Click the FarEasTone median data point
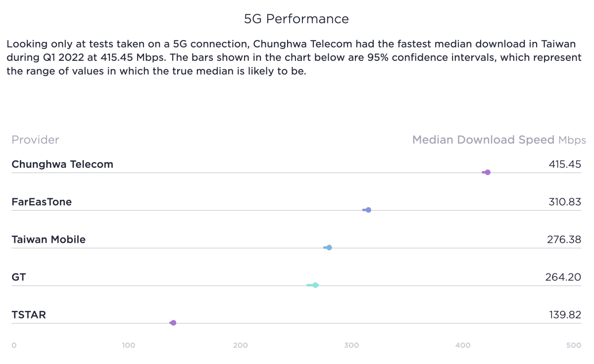The width and height of the screenshot is (594, 364). click(x=368, y=210)
